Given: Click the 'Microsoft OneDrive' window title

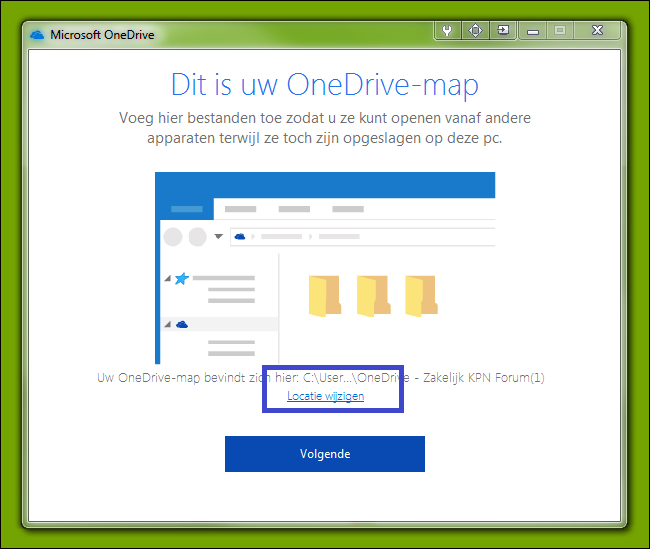Looking at the screenshot, I should [102, 35].
